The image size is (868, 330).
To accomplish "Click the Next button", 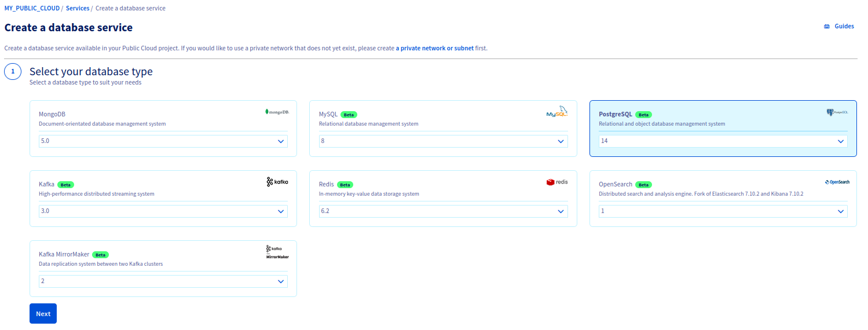I will [x=43, y=314].
